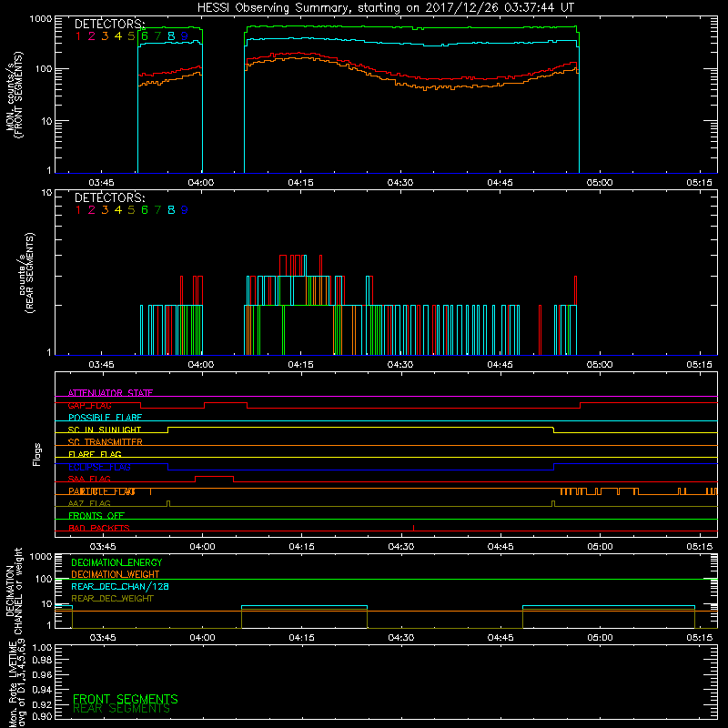The image size is (728, 728).
Task: Click the 0.90 livetime axis value
Action: [x=41, y=716]
